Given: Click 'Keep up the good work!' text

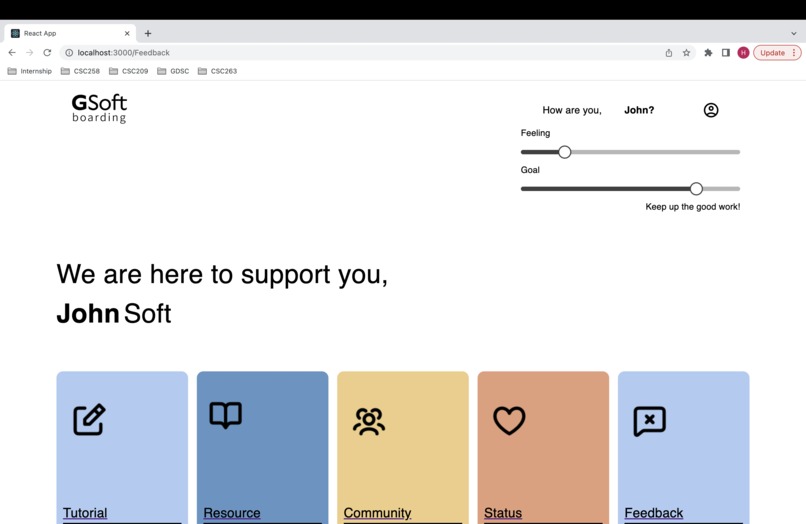Looking at the screenshot, I should tap(693, 207).
